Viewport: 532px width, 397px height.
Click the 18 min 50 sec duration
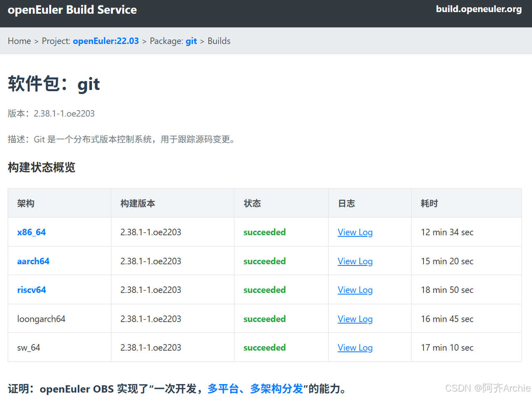447,290
